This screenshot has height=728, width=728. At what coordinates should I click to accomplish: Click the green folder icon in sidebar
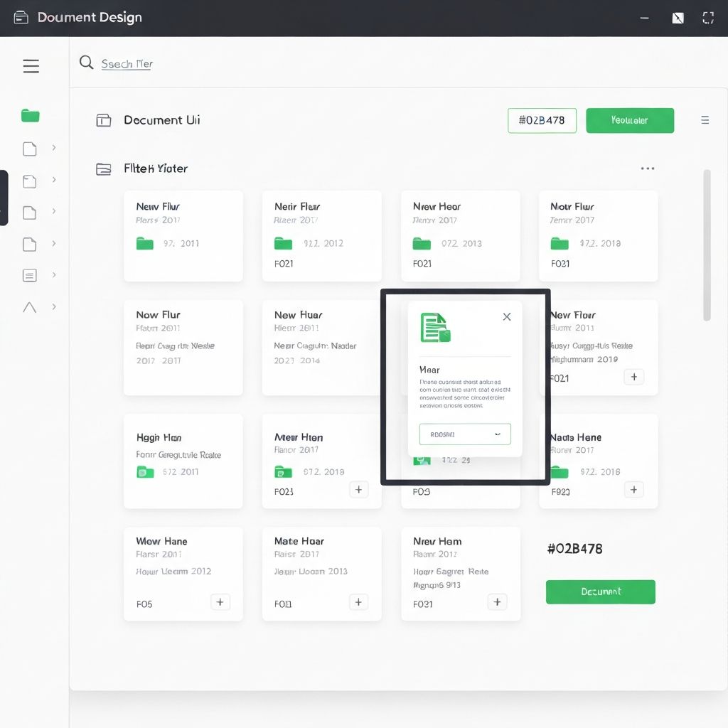click(31, 115)
